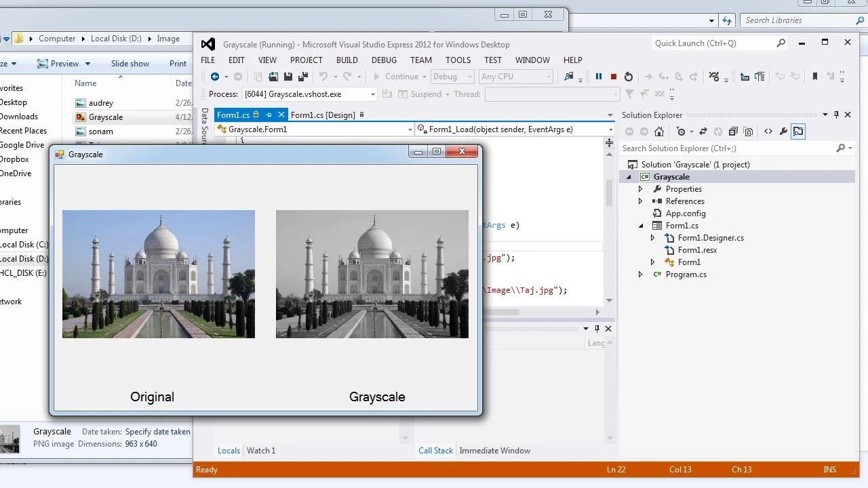The width and height of the screenshot is (868, 488).
Task: Select sonam file in Explorer list
Action: click(101, 131)
